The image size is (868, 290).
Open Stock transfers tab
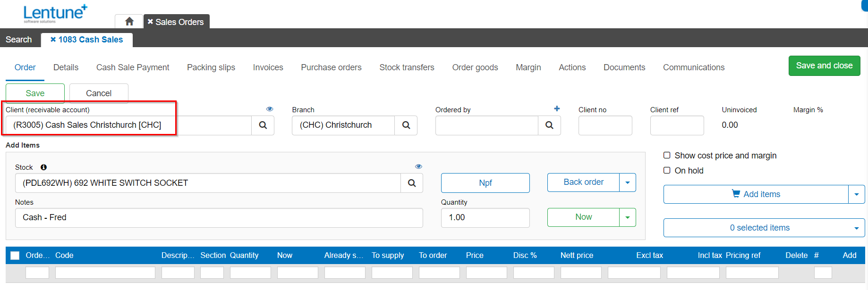(407, 67)
